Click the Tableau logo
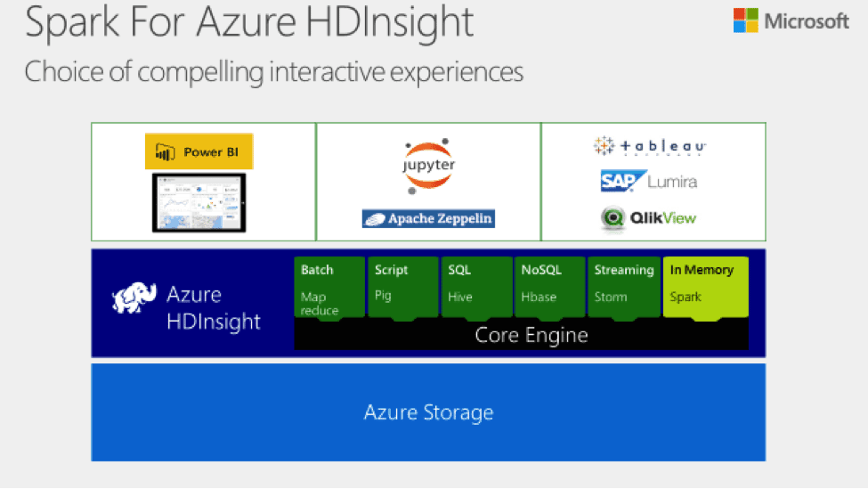Image resolution: width=868 pixels, height=489 pixels. pos(650,146)
